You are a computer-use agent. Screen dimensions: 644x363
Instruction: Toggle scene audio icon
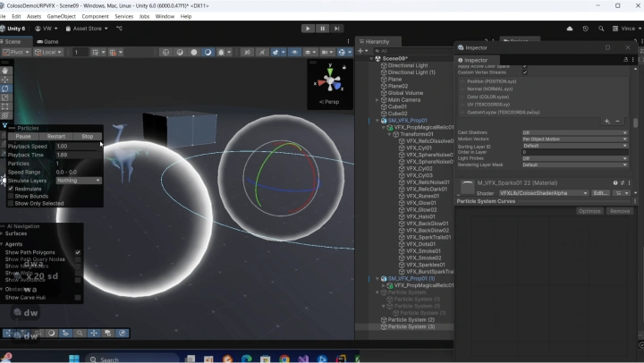(261, 52)
